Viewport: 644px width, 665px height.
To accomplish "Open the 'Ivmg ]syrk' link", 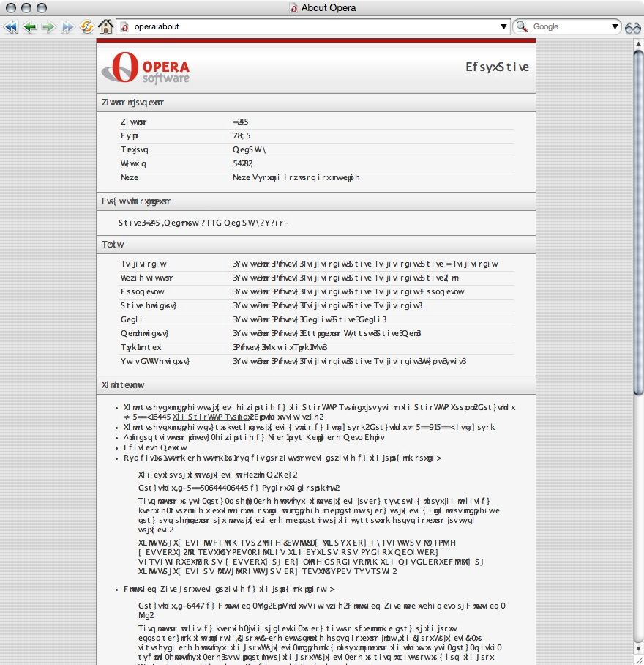I will (x=475, y=427).
